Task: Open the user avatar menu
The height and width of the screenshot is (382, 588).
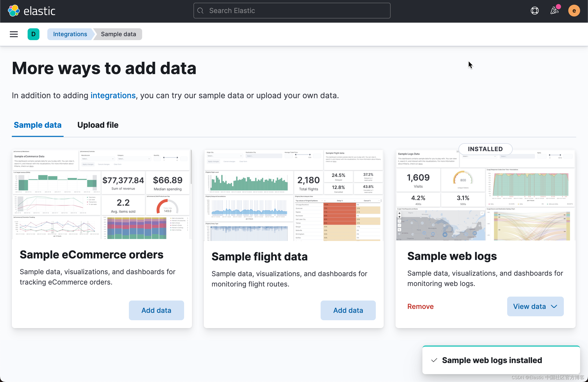Action: (574, 11)
